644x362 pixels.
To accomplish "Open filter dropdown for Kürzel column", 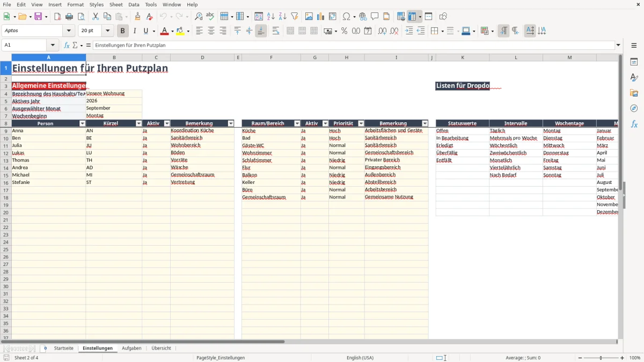I will click(x=138, y=123).
